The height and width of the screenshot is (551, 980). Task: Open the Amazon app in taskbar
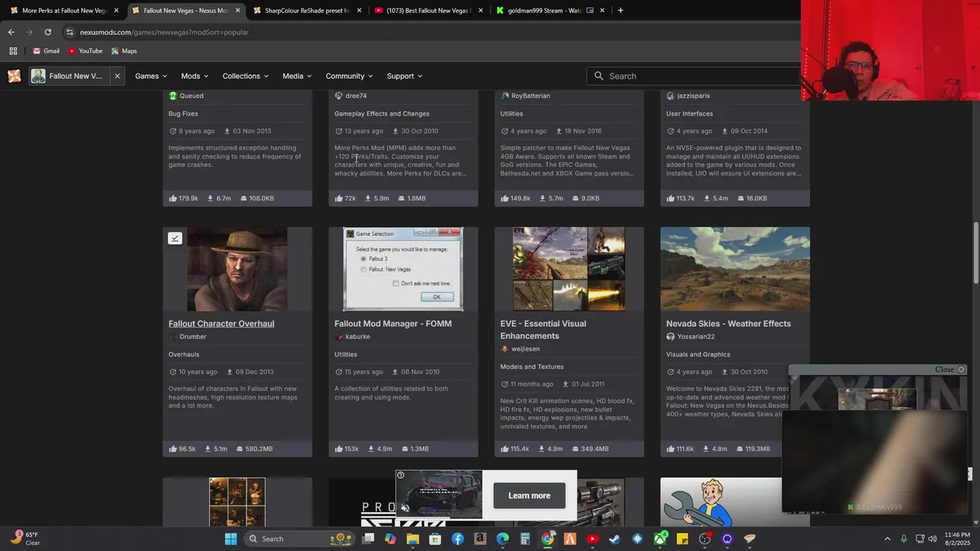pos(480,539)
